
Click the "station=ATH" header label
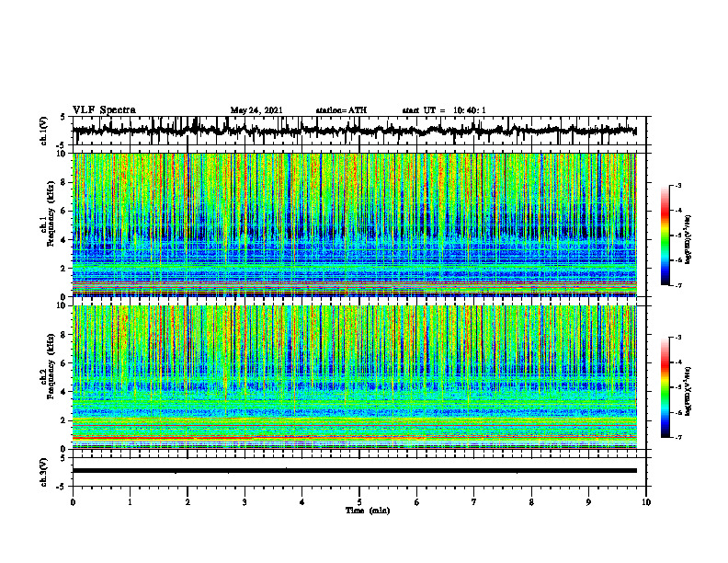pos(341,110)
